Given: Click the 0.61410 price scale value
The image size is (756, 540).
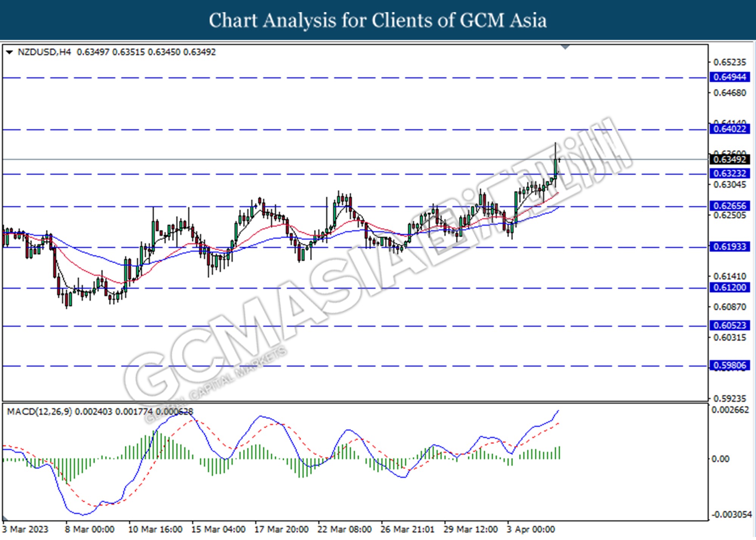Looking at the screenshot, I should coord(730,276).
